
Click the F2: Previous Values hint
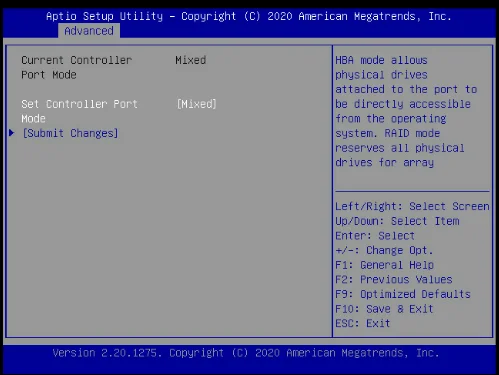click(394, 279)
